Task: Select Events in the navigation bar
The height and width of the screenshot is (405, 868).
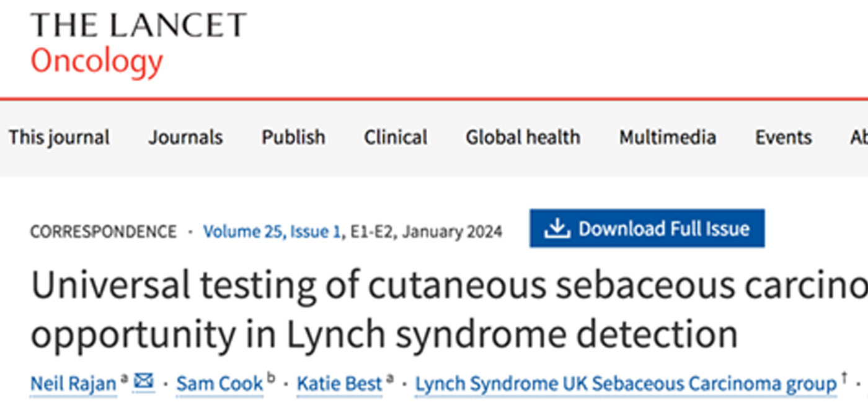Action: [783, 137]
